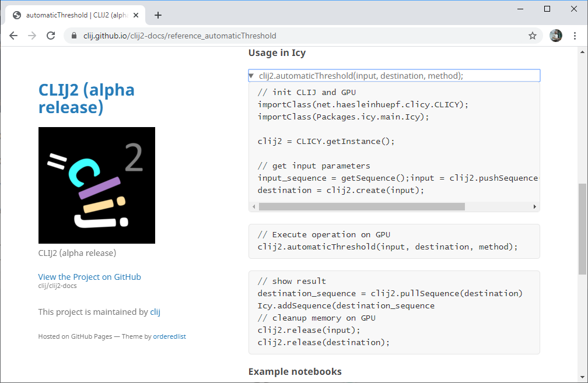Open the user profile avatar
The image size is (588, 383).
click(556, 36)
